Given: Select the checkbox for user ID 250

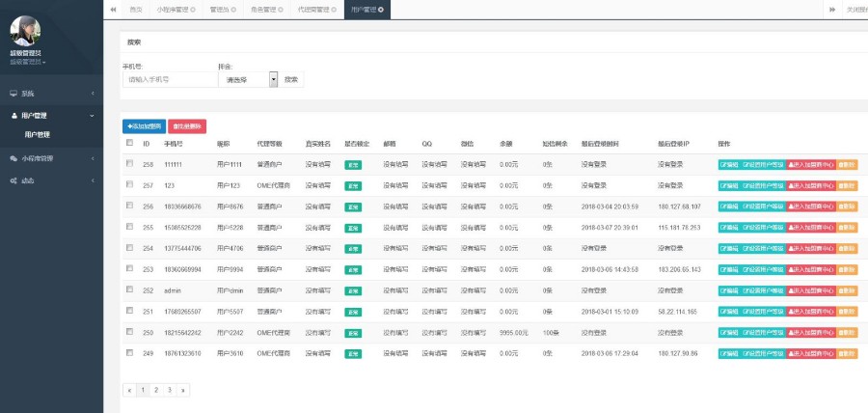Looking at the screenshot, I should 129,331.
